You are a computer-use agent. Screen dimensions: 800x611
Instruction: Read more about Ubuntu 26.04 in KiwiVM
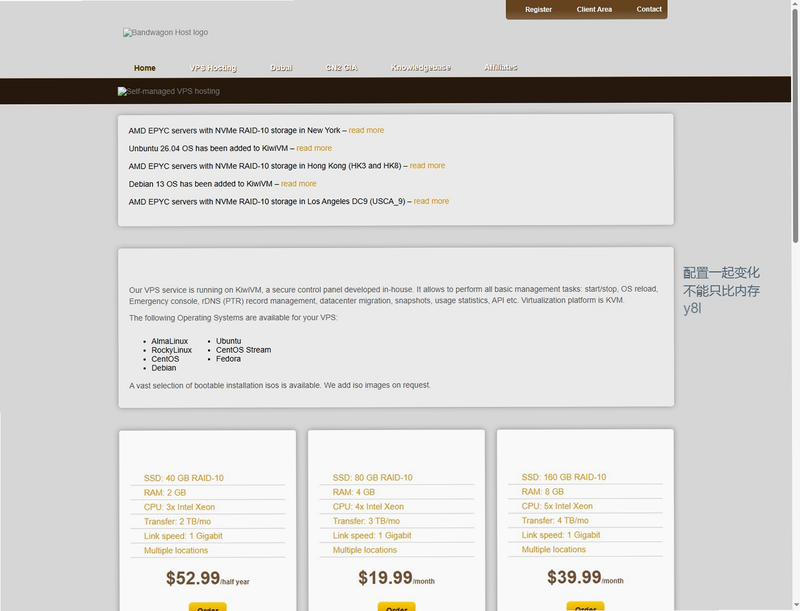[314, 148]
